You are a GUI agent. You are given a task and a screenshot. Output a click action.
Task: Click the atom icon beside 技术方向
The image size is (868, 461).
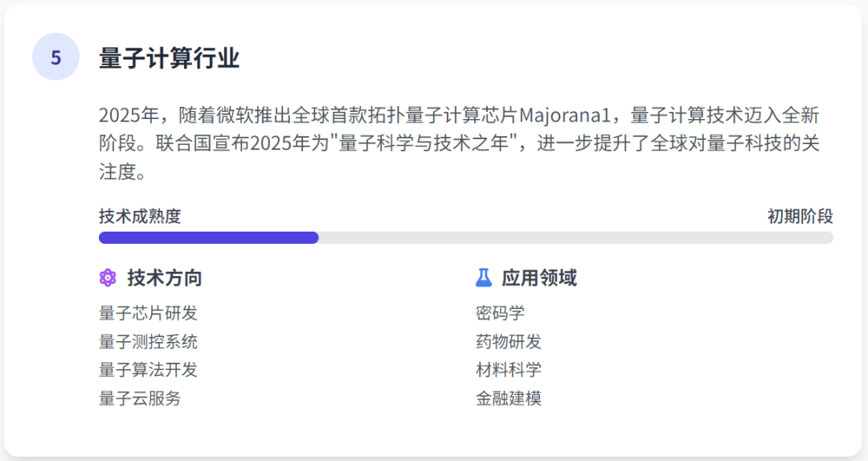[x=108, y=278]
